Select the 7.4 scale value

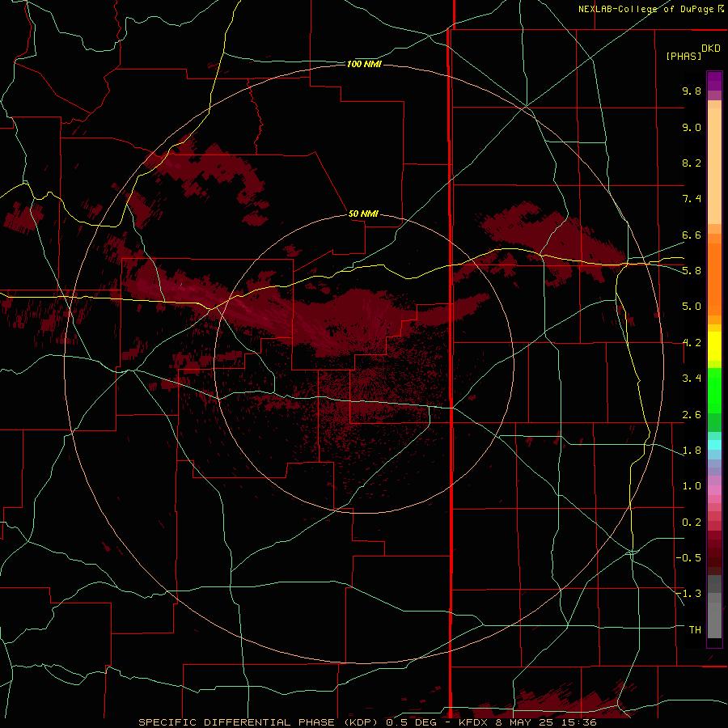click(692, 199)
